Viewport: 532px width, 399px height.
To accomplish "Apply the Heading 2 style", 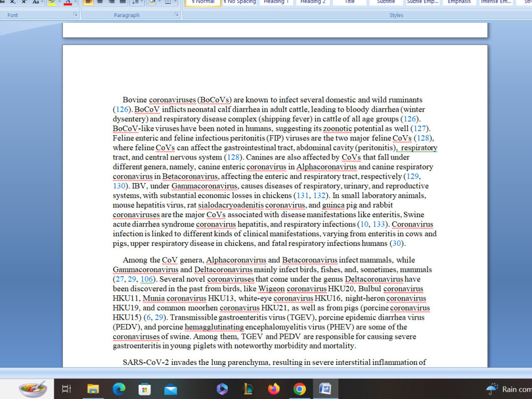I will tap(313, 3).
